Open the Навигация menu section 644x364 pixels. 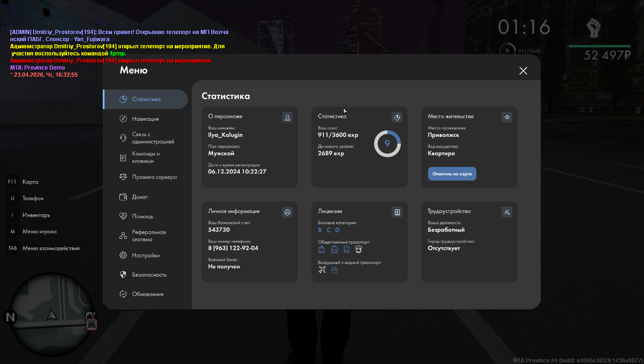coord(145,119)
